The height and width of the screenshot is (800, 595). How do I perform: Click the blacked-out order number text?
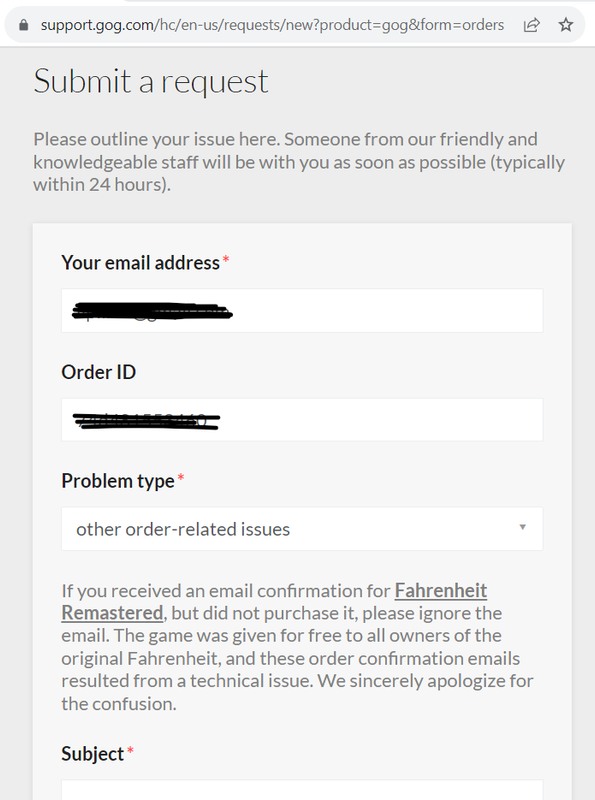(x=146, y=421)
